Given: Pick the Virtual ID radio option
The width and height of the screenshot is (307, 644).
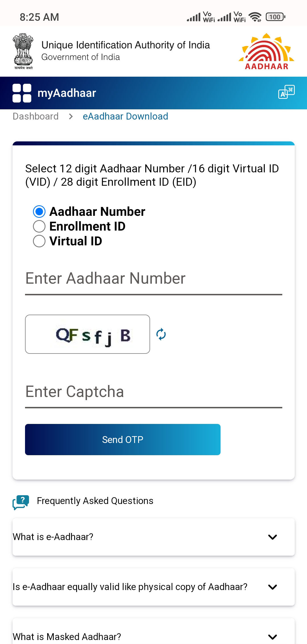Looking at the screenshot, I should click(x=39, y=241).
